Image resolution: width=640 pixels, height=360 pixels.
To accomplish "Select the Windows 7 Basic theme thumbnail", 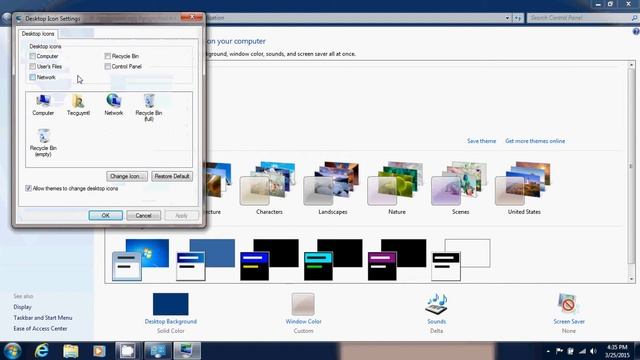I will 140,260.
